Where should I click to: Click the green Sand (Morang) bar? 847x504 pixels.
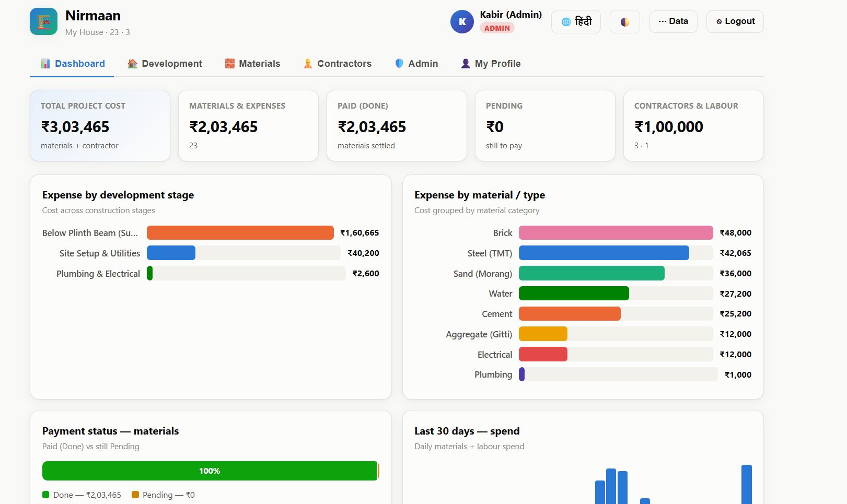pyautogui.click(x=591, y=274)
